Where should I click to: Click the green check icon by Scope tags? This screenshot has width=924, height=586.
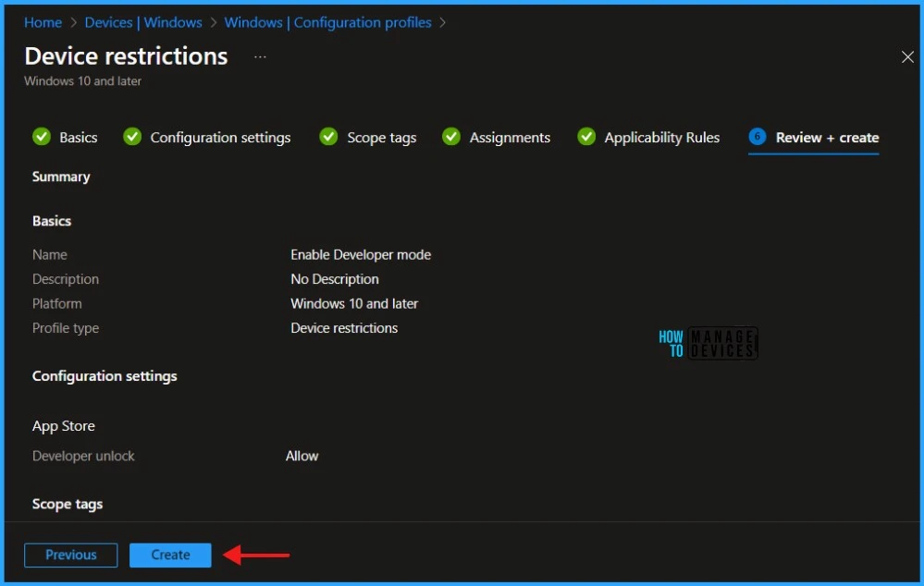tap(328, 137)
